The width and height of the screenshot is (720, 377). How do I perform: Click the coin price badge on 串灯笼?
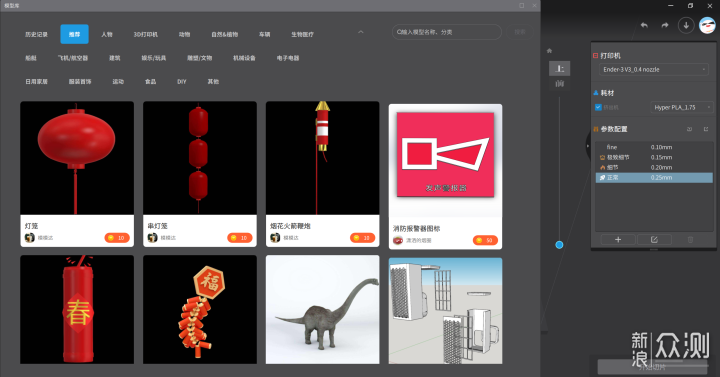(240, 238)
